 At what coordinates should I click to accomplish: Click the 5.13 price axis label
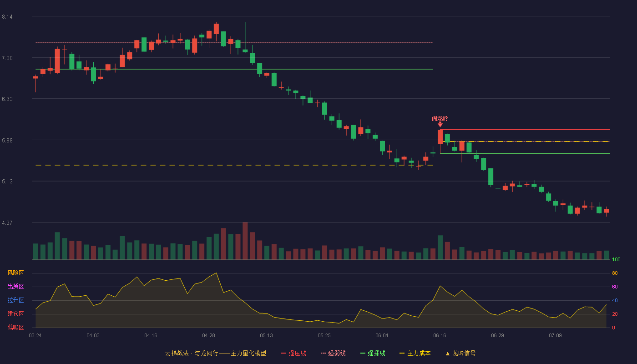coord(7,182)
